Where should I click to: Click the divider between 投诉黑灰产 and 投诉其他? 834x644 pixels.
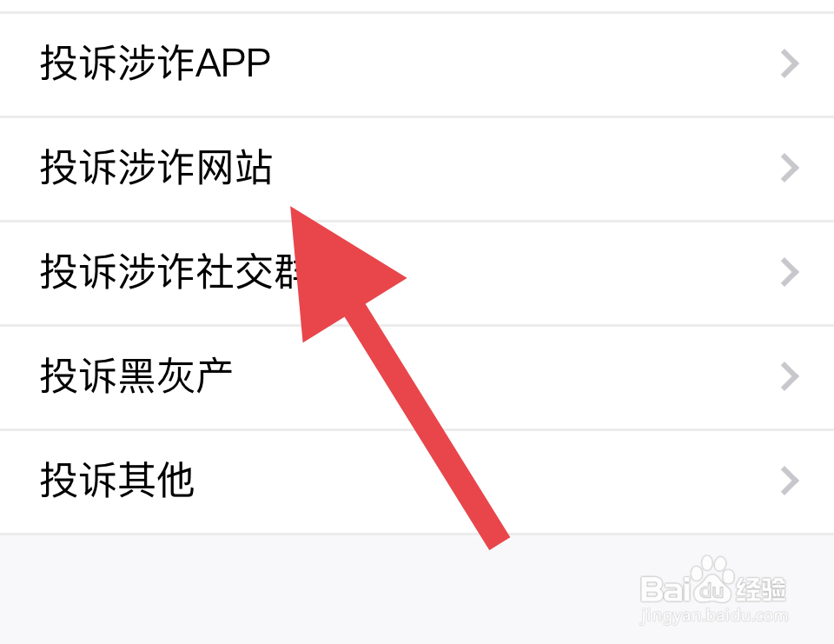[417, 429]
